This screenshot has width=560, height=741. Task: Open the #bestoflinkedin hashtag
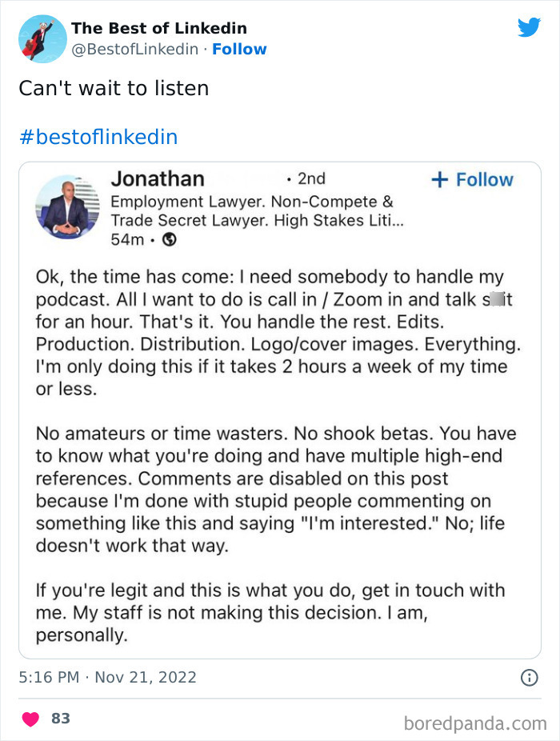tap(97, 136)
